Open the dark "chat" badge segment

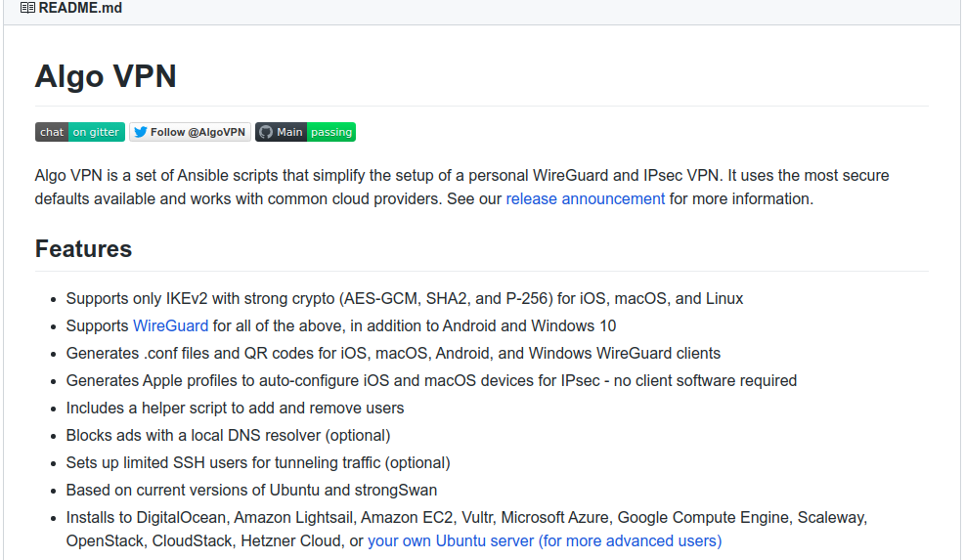pyautogui.click(x=52, y=132)
